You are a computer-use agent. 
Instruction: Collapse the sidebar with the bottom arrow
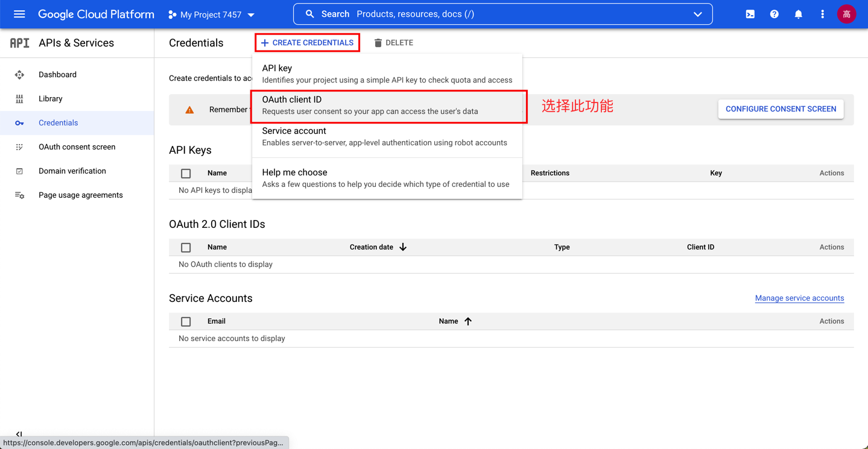[19, 434]
